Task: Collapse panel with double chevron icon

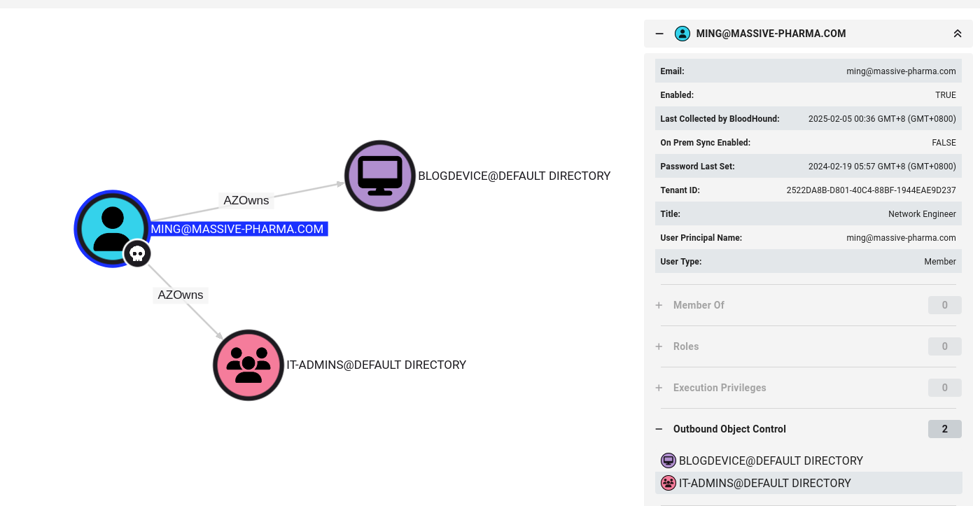Action: coord(957,34)
